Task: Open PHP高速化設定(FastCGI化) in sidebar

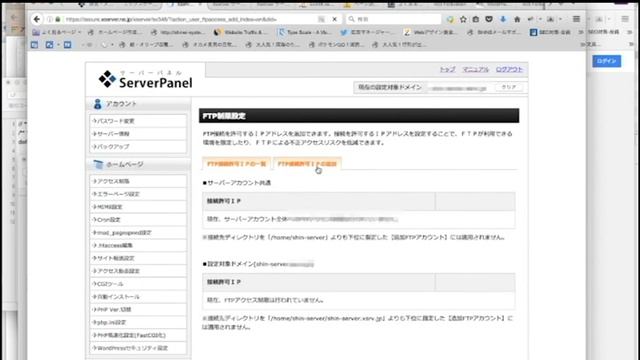Action: click(138, 336)
